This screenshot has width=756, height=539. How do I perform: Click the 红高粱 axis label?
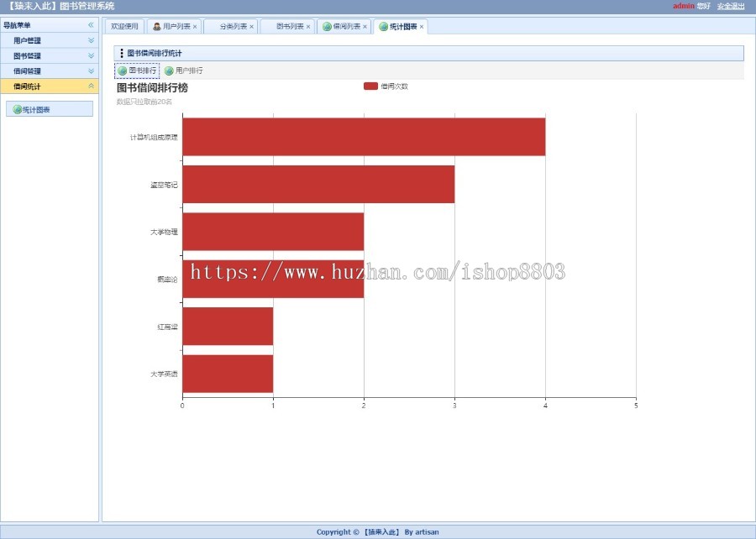click(167, 327)
